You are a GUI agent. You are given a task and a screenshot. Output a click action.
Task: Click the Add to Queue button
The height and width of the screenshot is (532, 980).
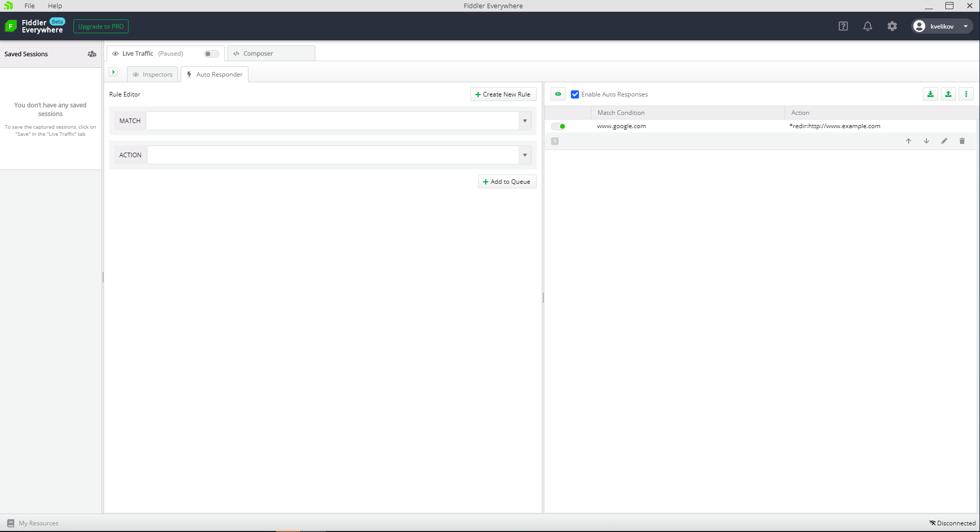507,181
